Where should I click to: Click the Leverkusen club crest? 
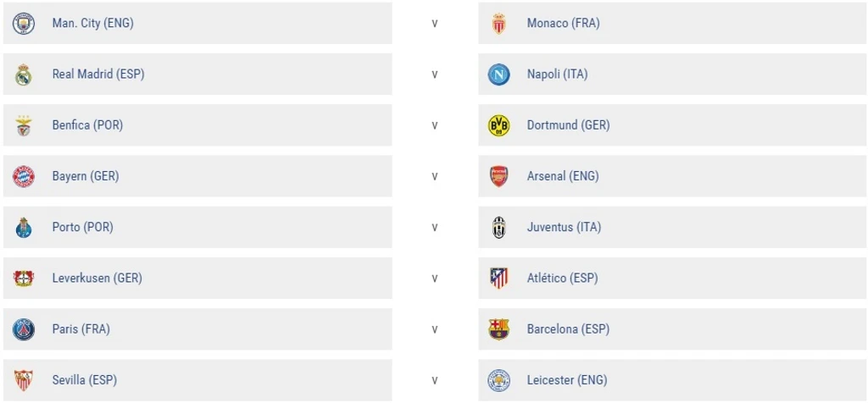(24, 278)
